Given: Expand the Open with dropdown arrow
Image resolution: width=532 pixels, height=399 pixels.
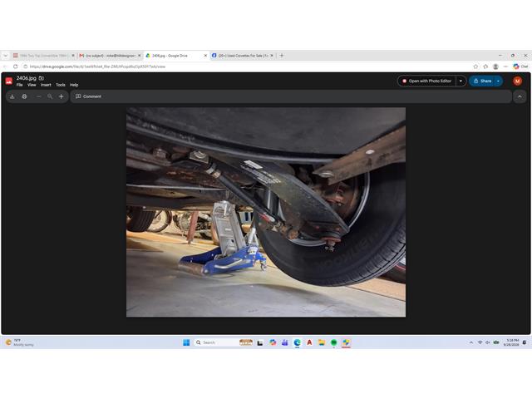Looking at the screenshot, I should 461,81.
